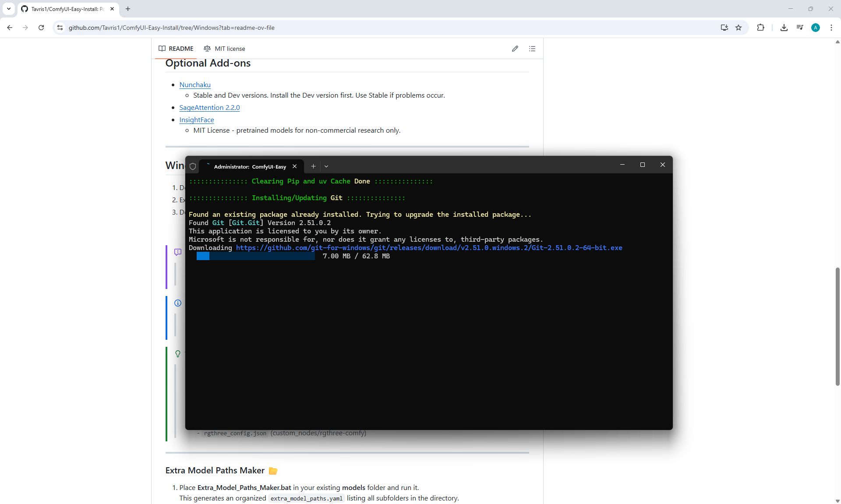
Task: Select the README tab
Action: click(176, 49)
